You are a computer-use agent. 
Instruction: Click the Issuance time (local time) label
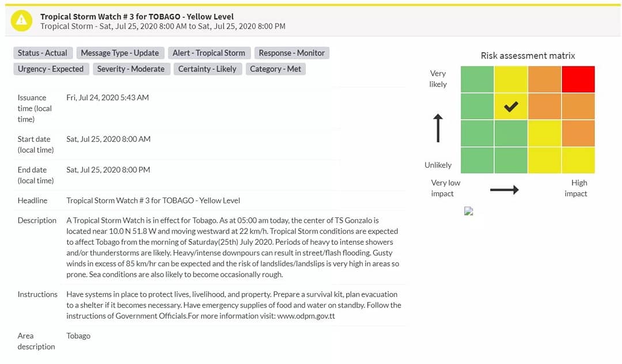(x=35, y=108)
